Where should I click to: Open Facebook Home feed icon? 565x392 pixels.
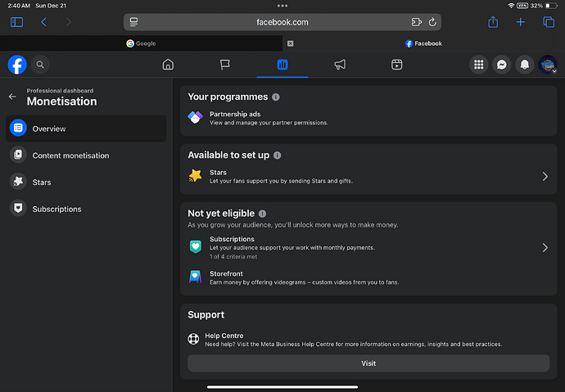point(168,65)
